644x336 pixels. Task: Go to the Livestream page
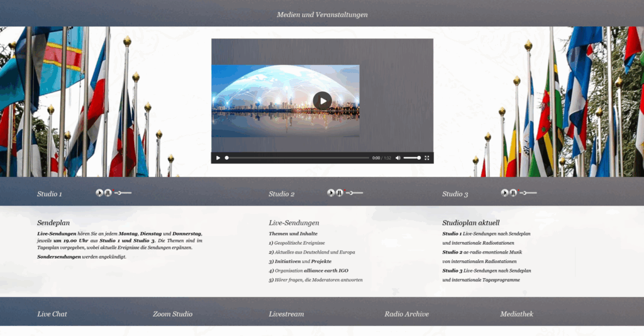click(x=286, y=314)
